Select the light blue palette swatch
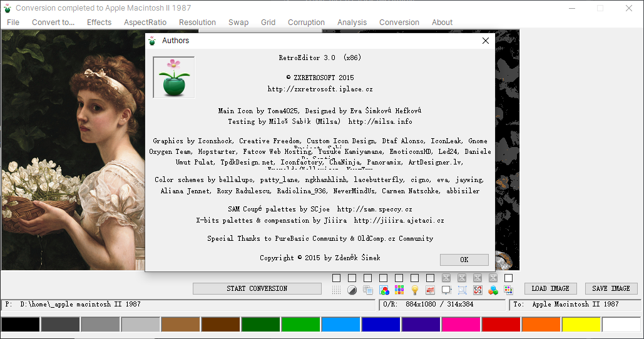Viewport: 644px width, 339px height. click(x=341, y=324)
